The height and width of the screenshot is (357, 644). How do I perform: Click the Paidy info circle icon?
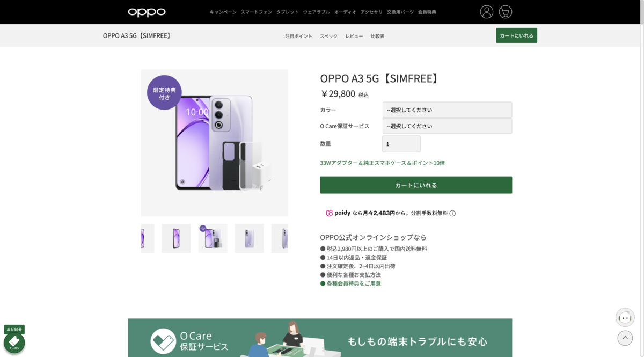452,213
